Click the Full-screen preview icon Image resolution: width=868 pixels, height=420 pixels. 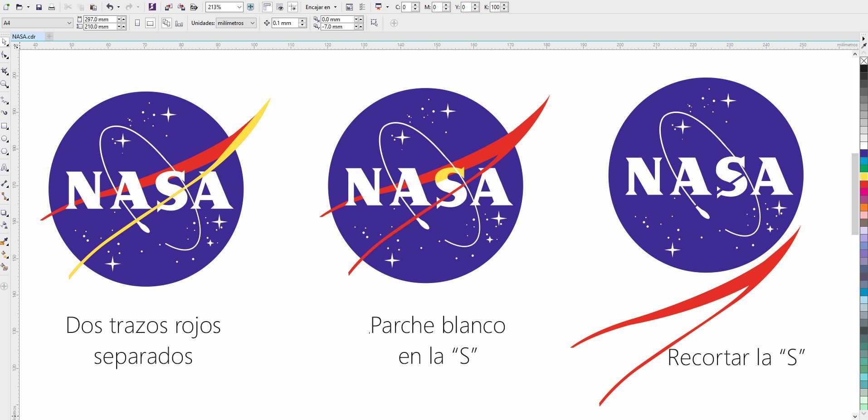coord(250,7)
